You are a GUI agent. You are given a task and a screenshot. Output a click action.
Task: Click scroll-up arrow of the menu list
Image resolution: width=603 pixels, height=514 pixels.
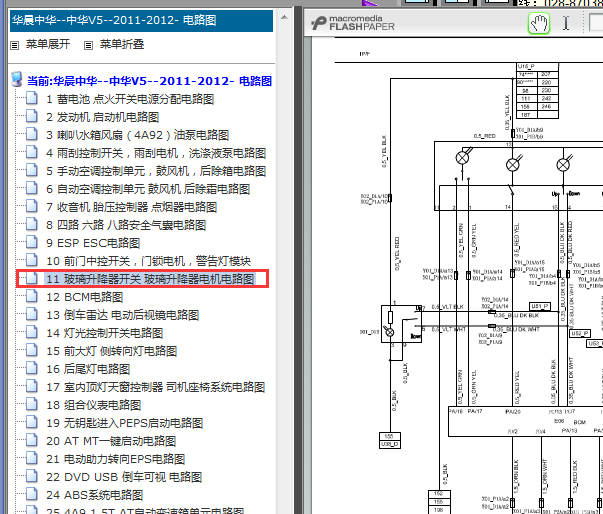(284, 17)
